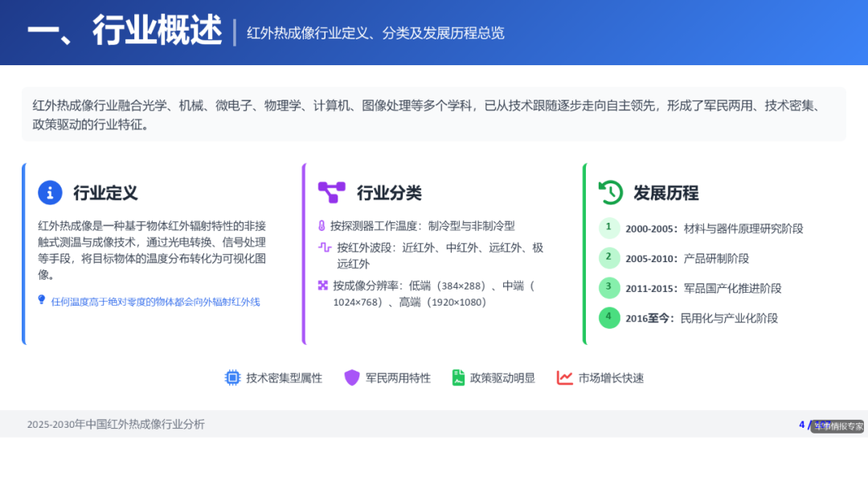Screen dimensions: 868x489
Task: Select stage badge 3 for 2011-2015
Action: point(608,288)
